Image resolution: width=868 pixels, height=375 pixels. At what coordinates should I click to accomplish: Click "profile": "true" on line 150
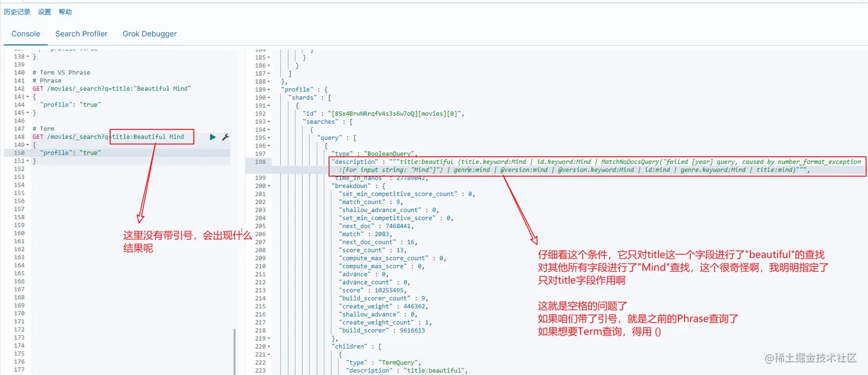(x=70, y=153)
